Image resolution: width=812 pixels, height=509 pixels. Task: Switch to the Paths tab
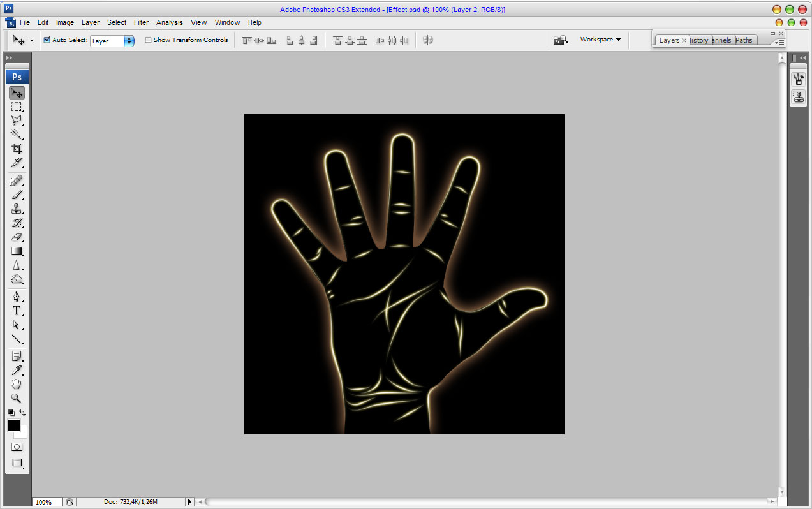744,40
